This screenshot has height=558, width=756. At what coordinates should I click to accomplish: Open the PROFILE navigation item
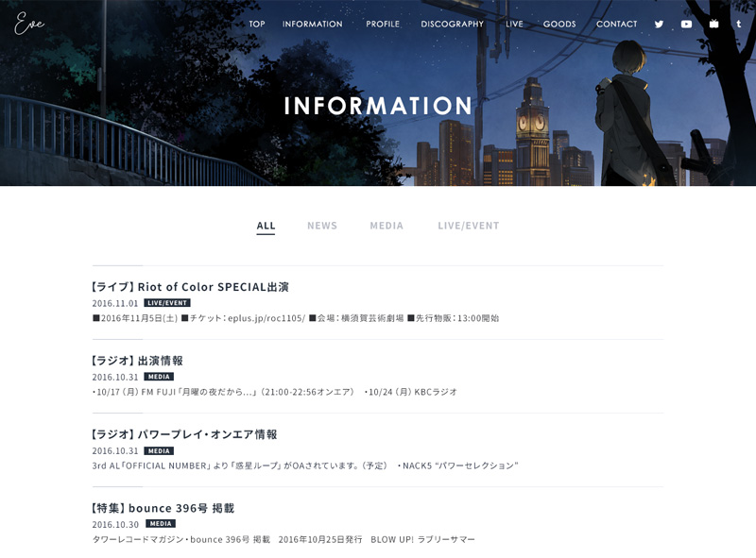383,25
